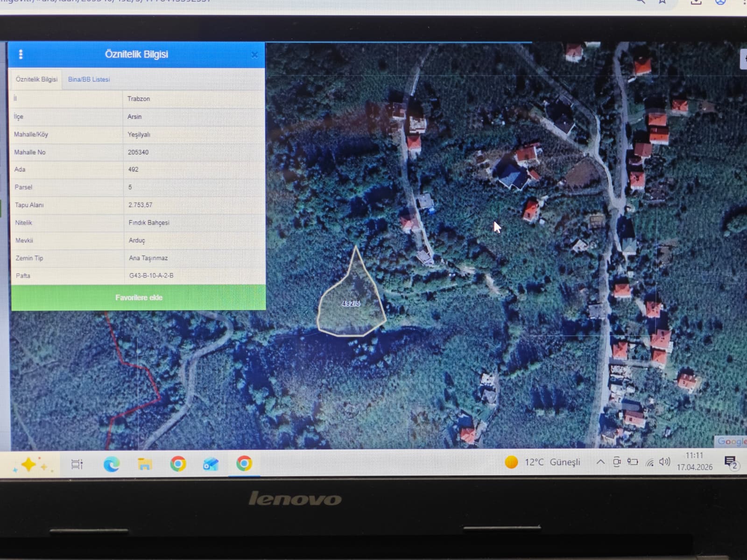
Task: Select the Öznitelik Bilgisi tab
Action: pos(36,79)
